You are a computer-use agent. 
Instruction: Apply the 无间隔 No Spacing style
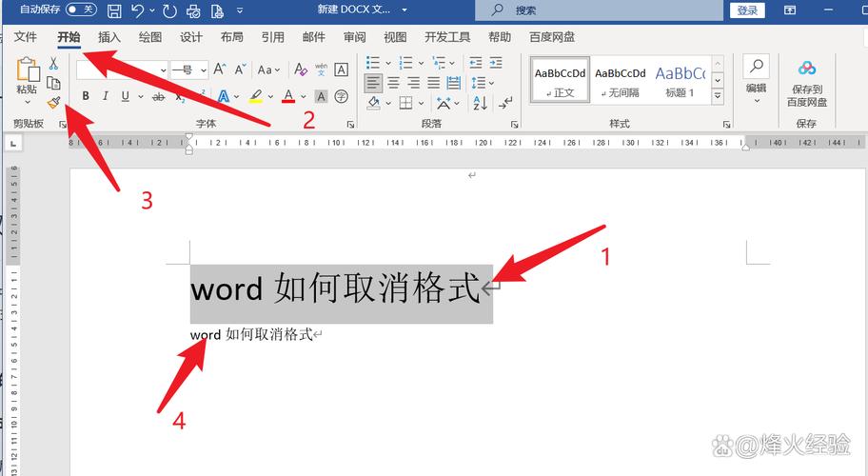point(620,80)
